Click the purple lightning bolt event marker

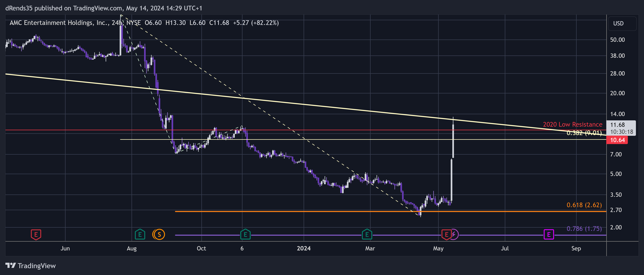click(455, 234)
